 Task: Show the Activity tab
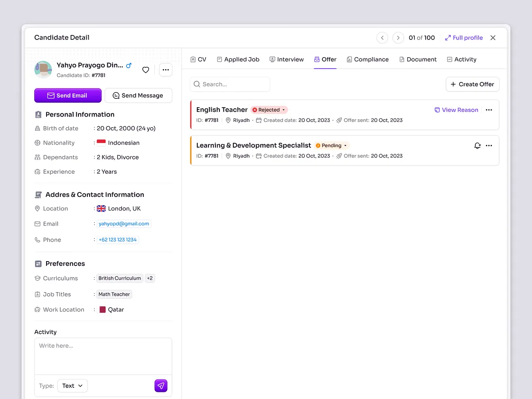pyautogui.click(x=462, y=59)
